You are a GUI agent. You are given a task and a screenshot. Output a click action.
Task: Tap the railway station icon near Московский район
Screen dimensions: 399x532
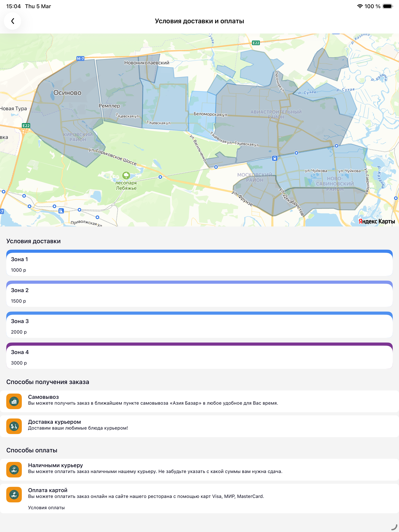[x=275, y=158]
